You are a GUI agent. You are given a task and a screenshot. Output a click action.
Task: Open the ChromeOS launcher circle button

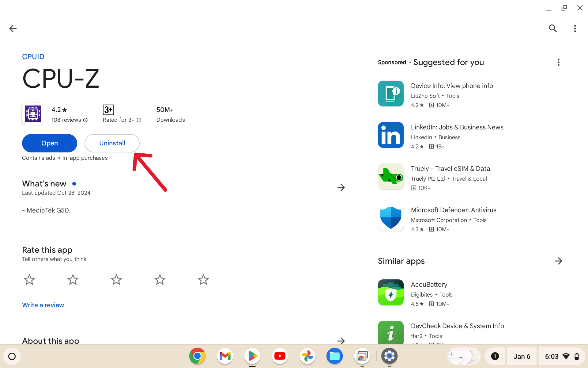(12, 356)
